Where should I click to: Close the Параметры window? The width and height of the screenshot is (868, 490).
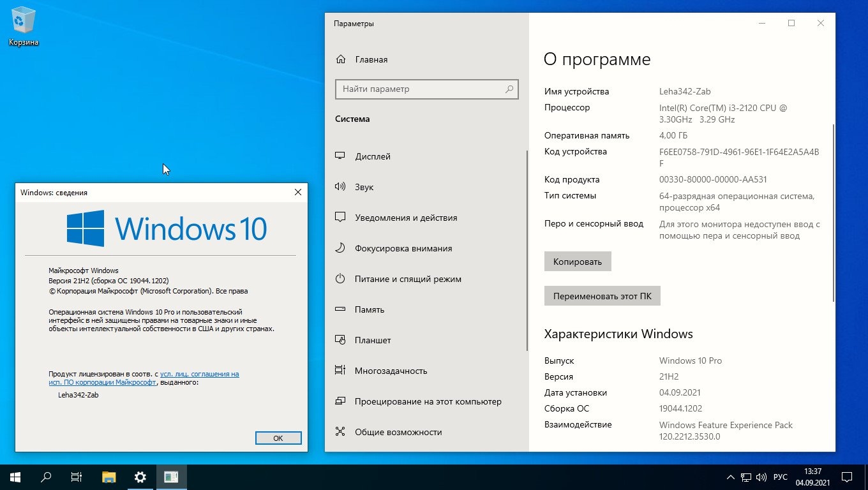click(x=821, y=24)
